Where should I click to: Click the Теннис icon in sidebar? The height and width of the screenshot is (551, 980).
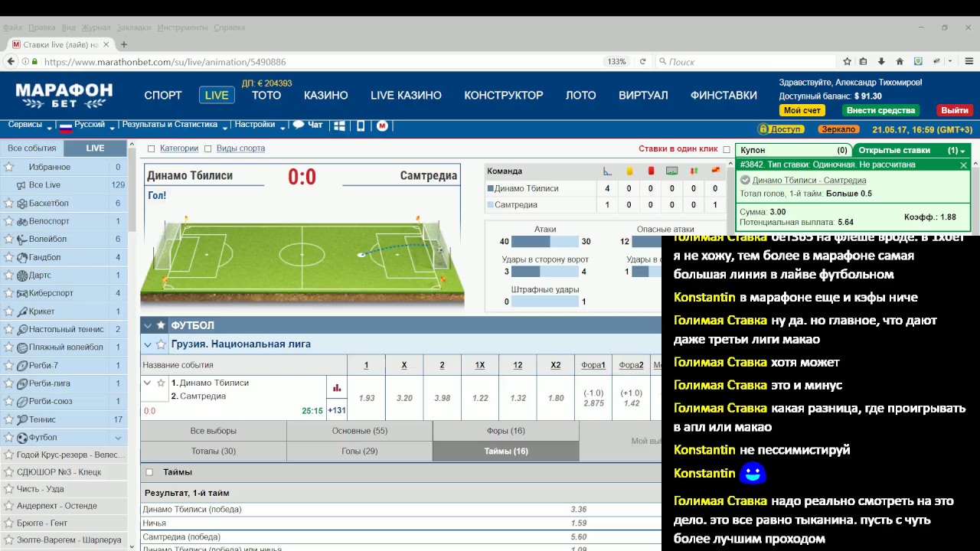pos(22,419)
